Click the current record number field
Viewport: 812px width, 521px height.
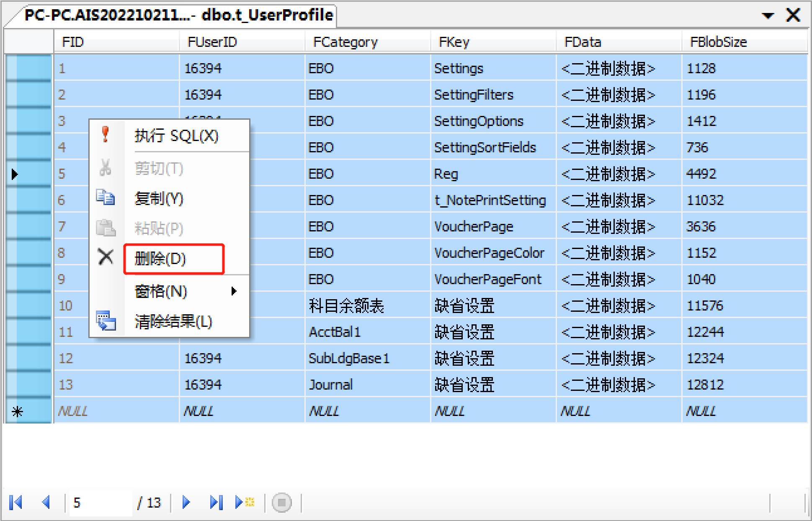click(x=99, y=502)
